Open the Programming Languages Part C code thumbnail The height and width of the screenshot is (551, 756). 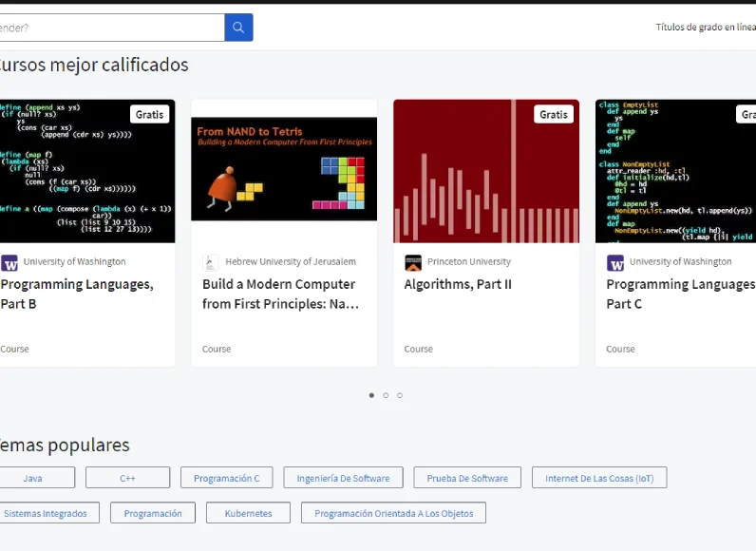(675, 171)
